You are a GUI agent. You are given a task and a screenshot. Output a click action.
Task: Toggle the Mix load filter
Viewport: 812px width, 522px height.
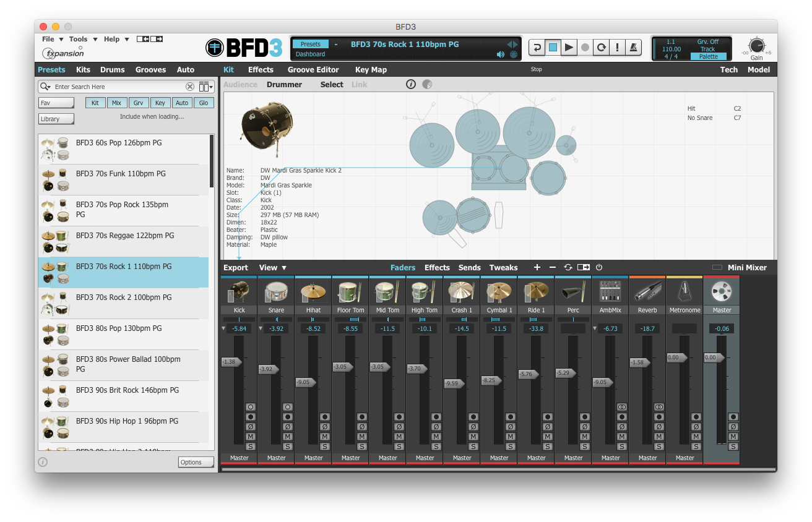coord(116,103)
